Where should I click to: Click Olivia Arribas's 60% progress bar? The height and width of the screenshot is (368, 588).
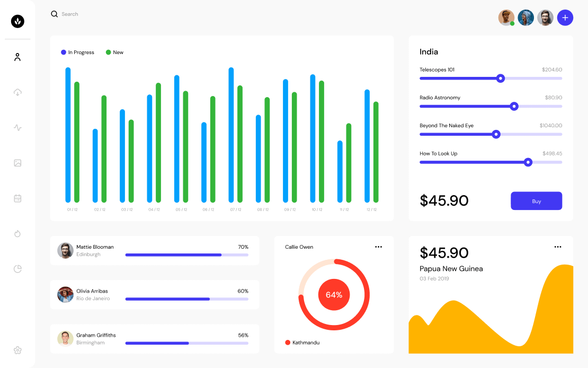point(187,299)
